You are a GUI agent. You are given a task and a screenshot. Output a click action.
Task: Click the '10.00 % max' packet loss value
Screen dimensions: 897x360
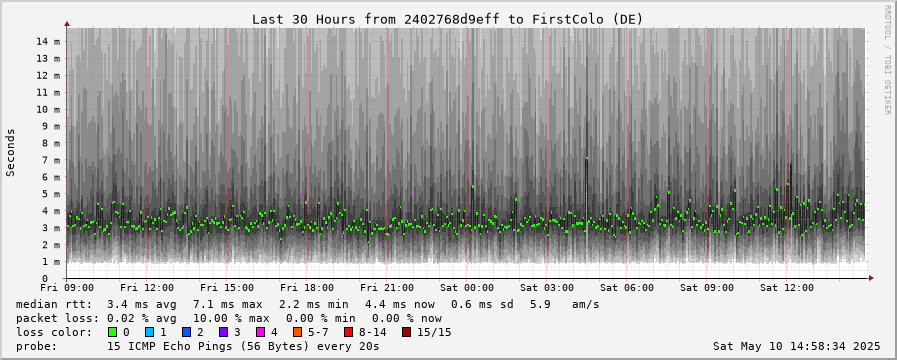click(x=231, y=318)
